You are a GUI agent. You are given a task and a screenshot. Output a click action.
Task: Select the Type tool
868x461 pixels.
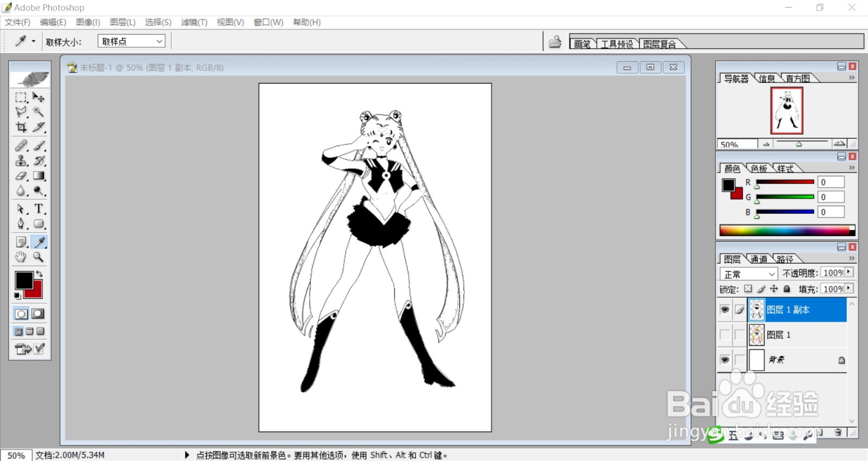pos(39,209)
